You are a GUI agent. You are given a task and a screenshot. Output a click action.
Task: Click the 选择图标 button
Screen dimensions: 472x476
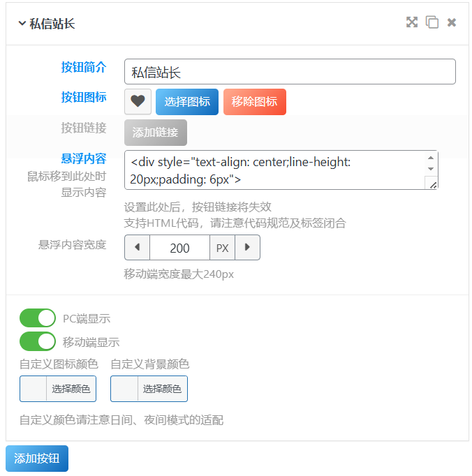point(187,102)
